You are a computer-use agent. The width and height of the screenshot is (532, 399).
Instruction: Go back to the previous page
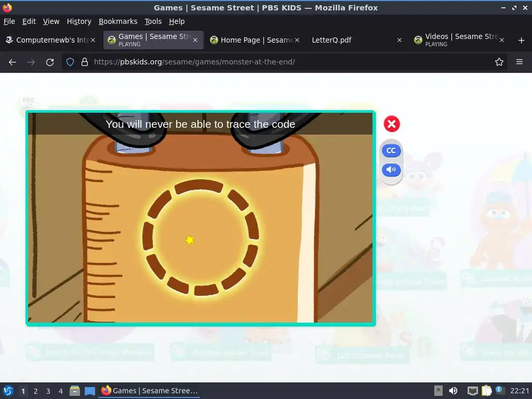point(12,62)
